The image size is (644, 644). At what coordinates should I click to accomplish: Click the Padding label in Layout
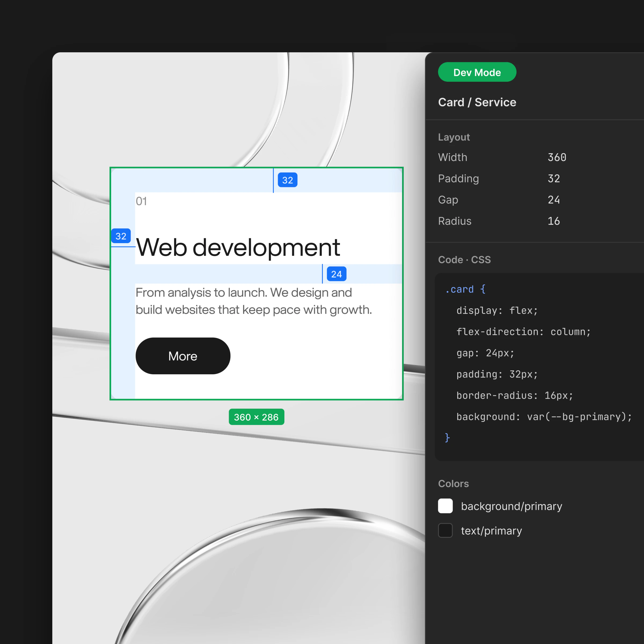tap(458, 179)
